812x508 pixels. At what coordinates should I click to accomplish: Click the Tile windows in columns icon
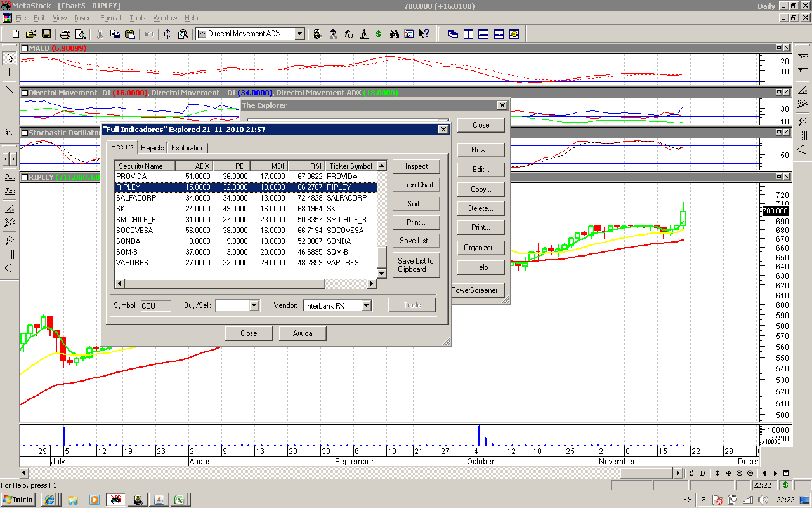[x=468, y=34]
